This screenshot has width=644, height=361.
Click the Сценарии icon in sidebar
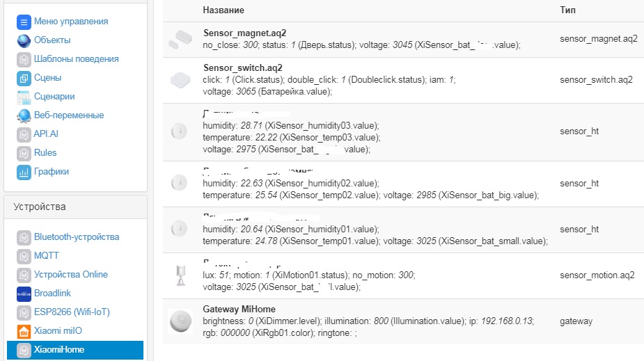click(x=24, y=97)
